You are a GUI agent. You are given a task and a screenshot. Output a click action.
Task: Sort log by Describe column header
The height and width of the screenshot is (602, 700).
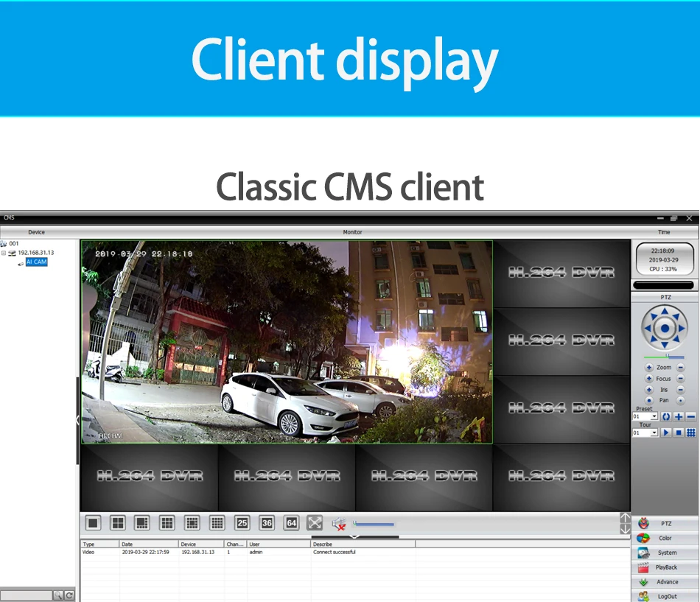pyautogui.click(x=363, y=544)
